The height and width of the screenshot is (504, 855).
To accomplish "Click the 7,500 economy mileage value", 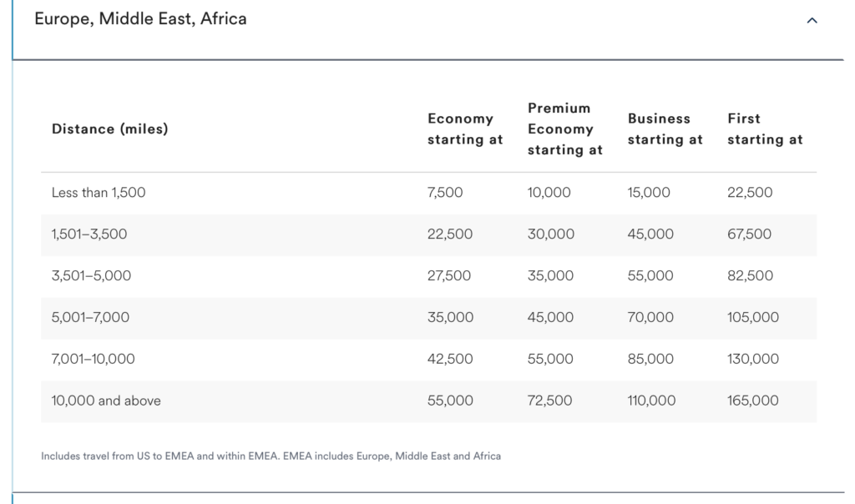I will coord(445,193).
